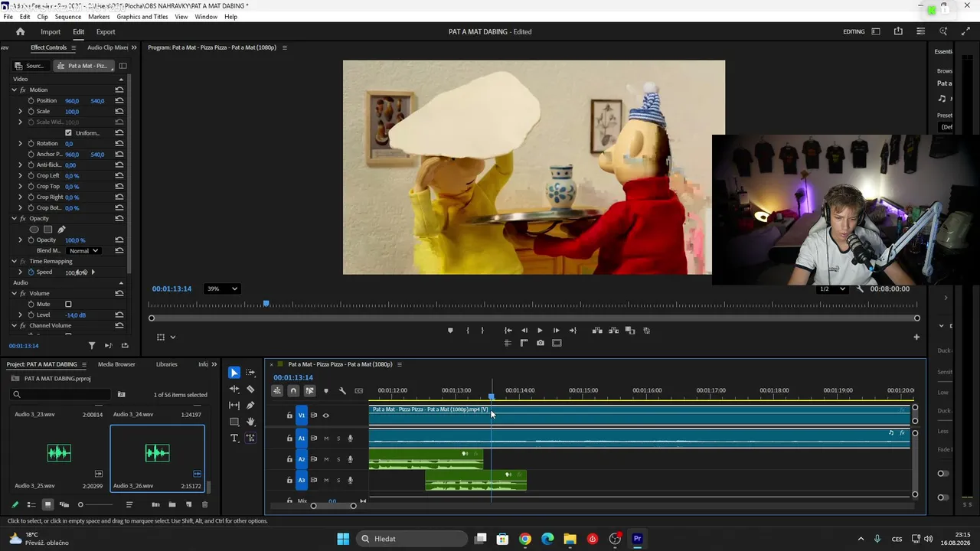The height and width of the screenshot is (551, 980).
Task: Select the Ripple Edit tool
Action: [x=234, y=389]
